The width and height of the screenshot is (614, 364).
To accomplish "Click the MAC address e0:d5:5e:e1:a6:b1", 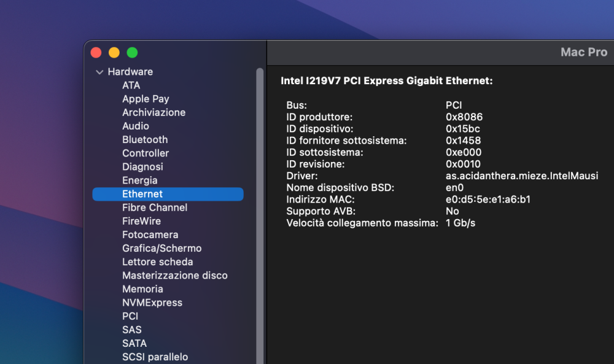I will (x=488, y=199).
